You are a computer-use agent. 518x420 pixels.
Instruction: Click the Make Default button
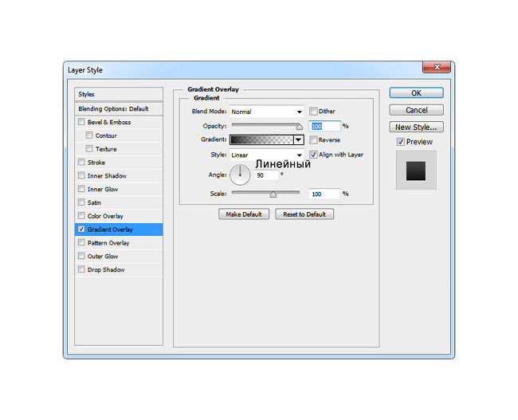point(244,214)
